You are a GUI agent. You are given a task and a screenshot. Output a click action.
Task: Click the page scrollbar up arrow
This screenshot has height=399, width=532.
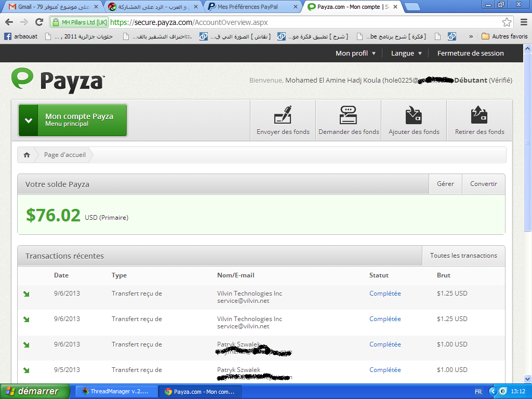click(x=528, y=49)
